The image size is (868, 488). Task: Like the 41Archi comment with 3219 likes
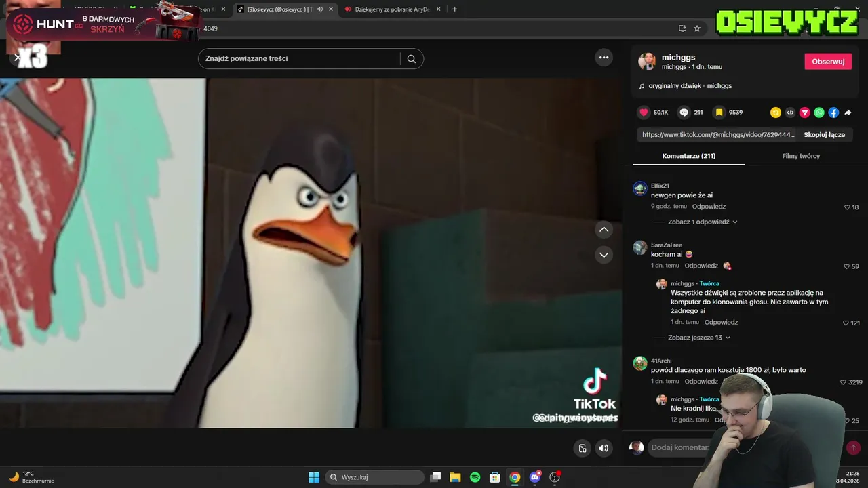[x=844, y=382]
